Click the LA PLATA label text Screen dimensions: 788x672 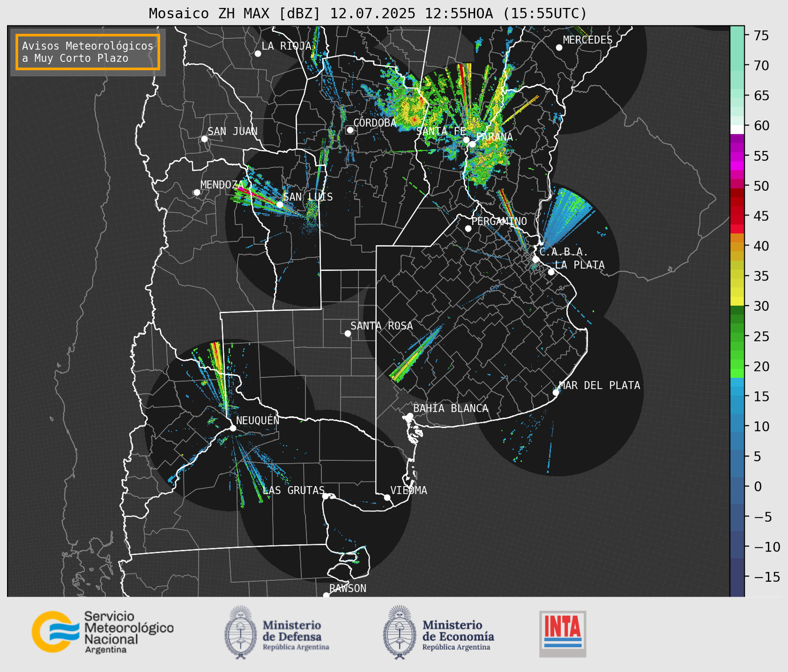pyautogui.click(x=580, y=265)
